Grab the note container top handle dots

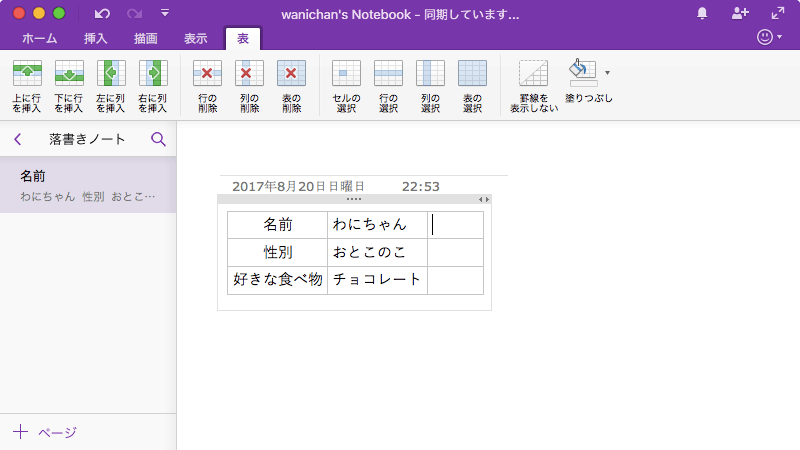point(354,199)
